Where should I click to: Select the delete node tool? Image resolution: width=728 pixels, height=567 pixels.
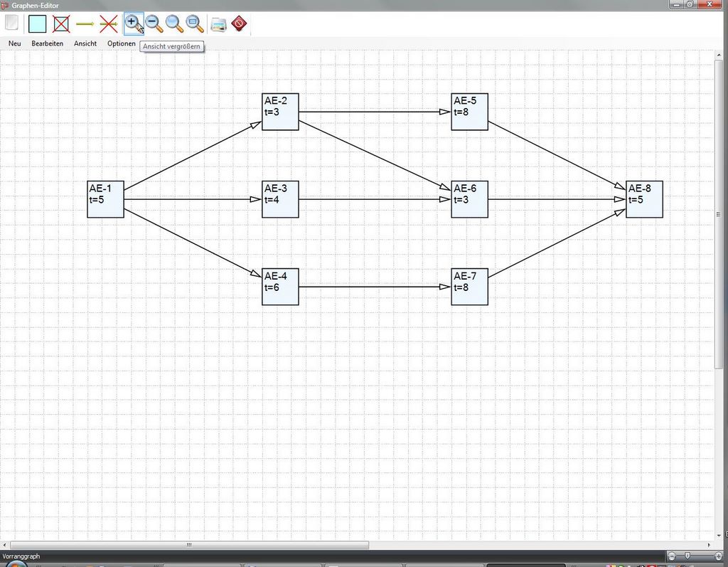(x=62, y=23)
